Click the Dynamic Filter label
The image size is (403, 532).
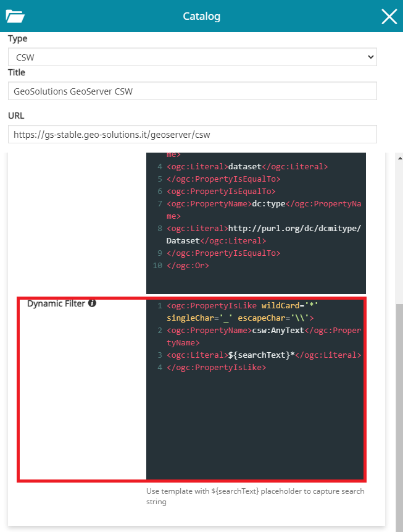[56, 303]
